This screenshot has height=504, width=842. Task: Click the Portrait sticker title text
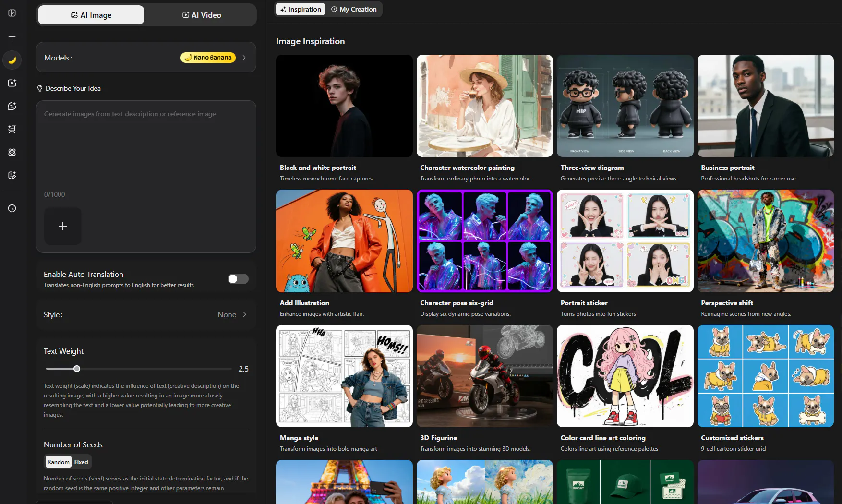pyautogui.click(x=584, y=303)
